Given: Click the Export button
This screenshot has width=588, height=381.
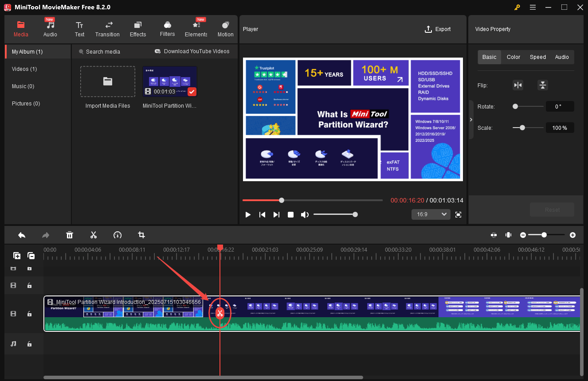Looking at the screenshot, I should pyautogui.click(x=438, y=29).
